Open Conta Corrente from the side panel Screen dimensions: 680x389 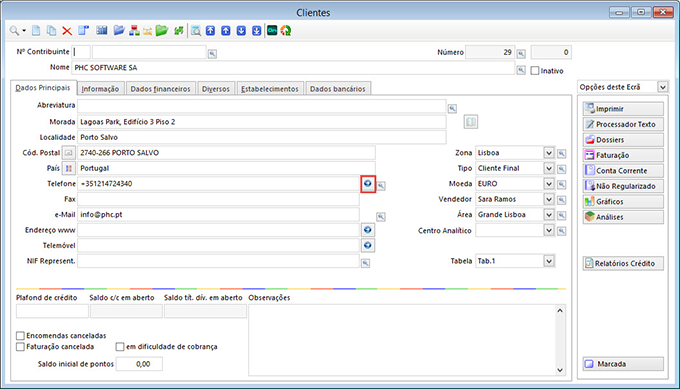623,170
